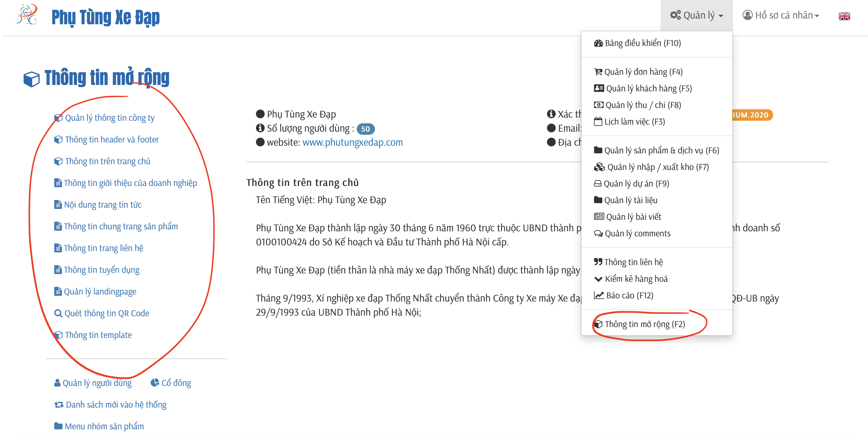Click the chart icon for Báo cáo (F12)
The width and height of the screenshot is (868, 437).
[598, 295]
